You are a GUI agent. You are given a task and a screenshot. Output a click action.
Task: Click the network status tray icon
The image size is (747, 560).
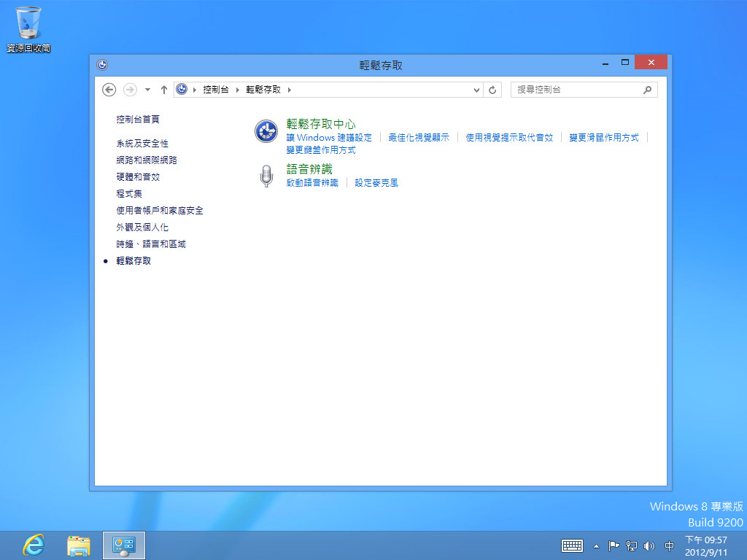point(632,545)
